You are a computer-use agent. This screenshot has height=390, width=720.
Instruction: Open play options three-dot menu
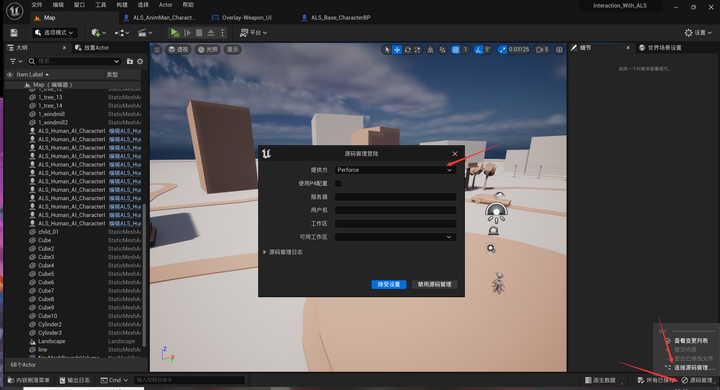[222, 33]
